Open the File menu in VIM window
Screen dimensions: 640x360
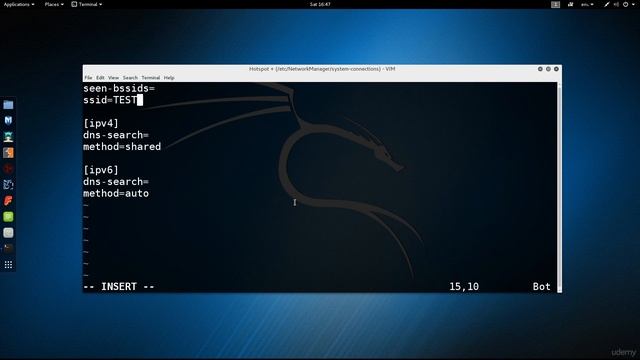[x=88, y=78]
